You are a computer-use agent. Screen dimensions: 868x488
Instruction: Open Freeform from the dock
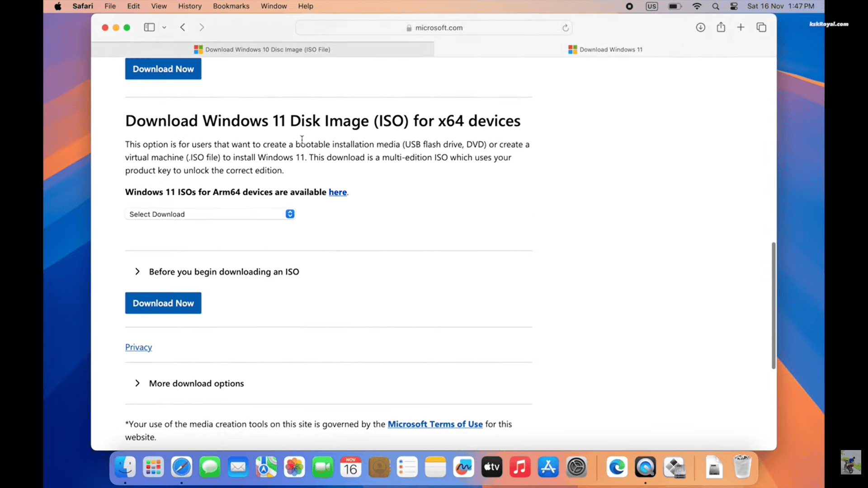click(464, 467)
